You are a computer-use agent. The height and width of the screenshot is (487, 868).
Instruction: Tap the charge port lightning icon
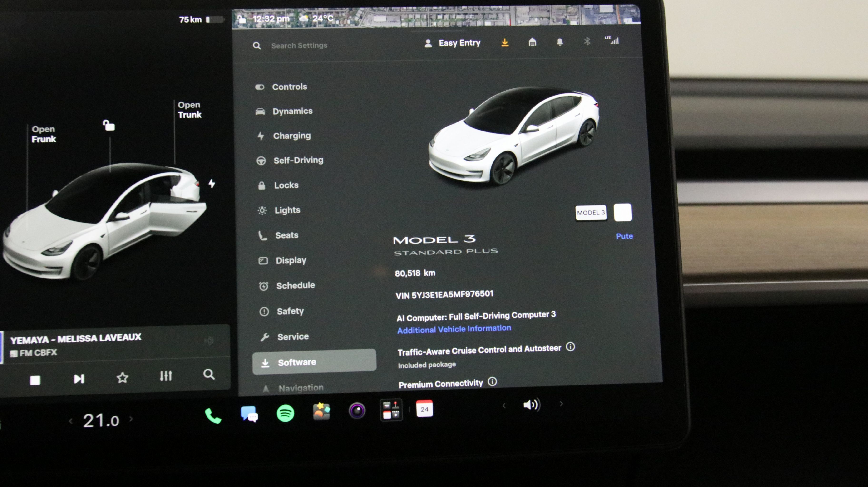[x=212, y=184]
